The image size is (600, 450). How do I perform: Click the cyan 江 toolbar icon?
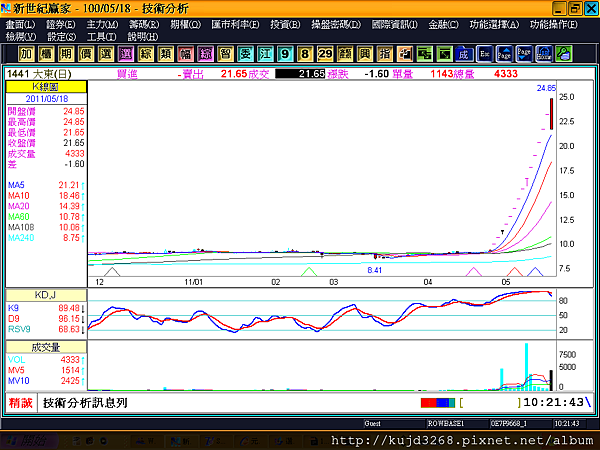click(x=265, y=54)
